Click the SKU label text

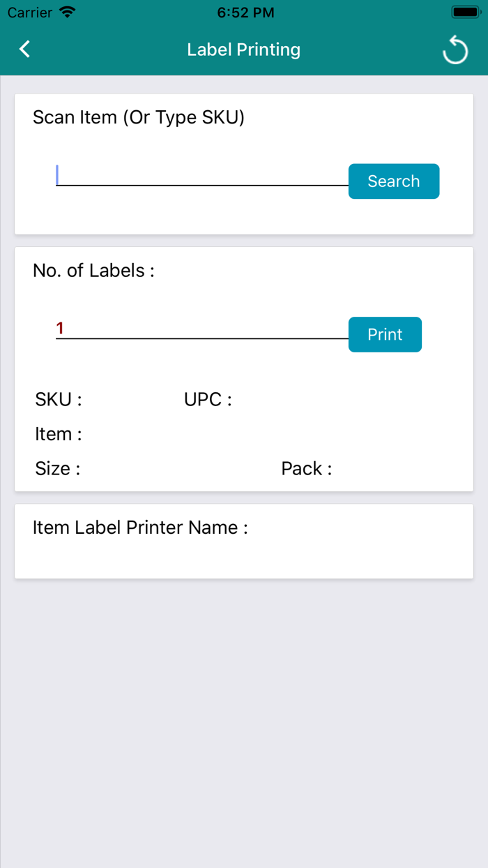[59, 398]
